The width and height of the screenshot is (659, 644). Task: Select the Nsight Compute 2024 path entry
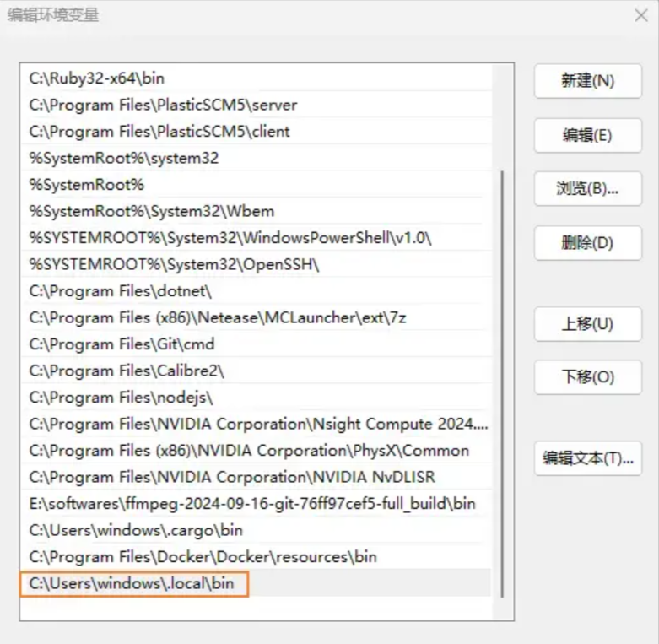[x=256, y=424]
